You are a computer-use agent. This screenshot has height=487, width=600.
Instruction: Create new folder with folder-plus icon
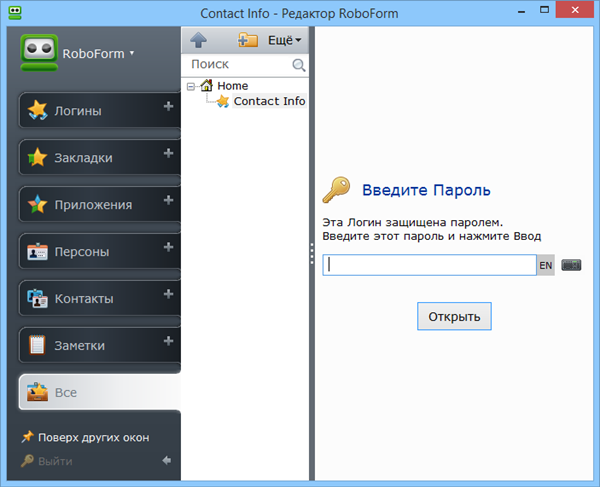[248, 40]
